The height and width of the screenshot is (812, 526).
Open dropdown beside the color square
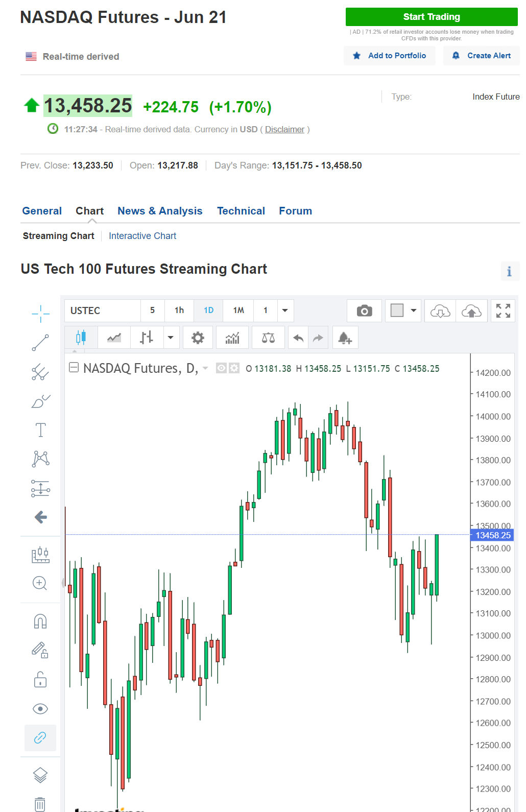coord(414,311)
